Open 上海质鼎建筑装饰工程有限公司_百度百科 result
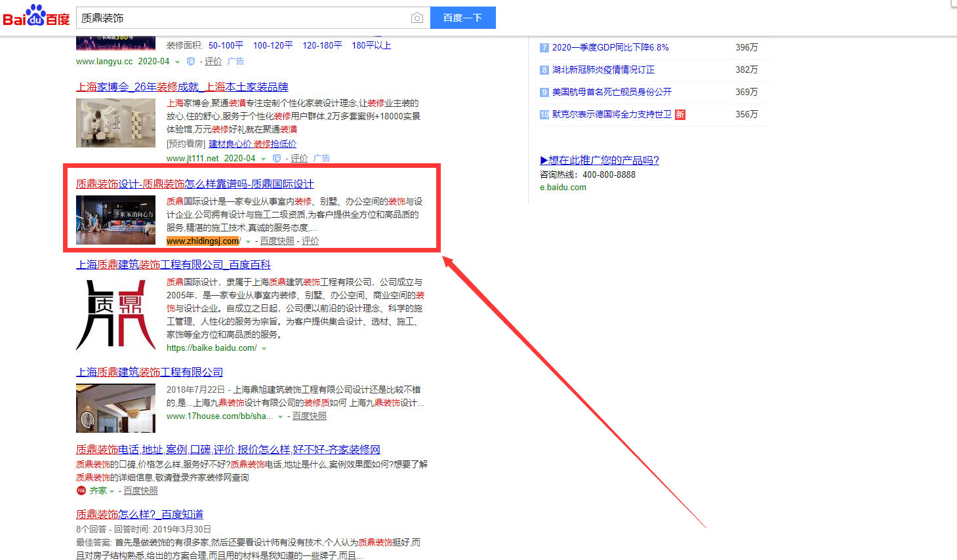The height and width of the screenshot is (560, 957). 173,265
